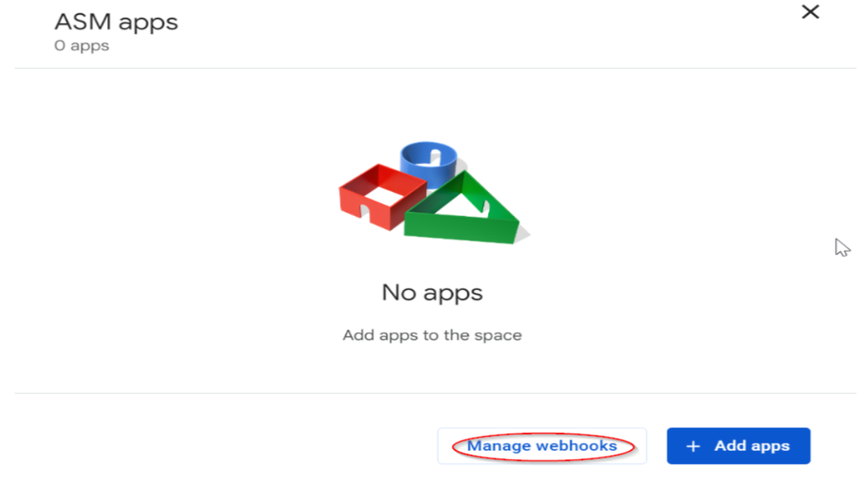868x482 pixels.
Task: Click the notch on the blue cylinder
Action: coord(433,155)
